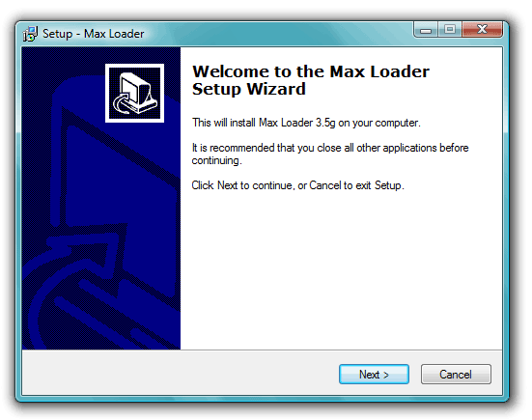Click the greyed-out maximize button
Image resolution: width=532 pixels, height=420 pixels.
450,30
